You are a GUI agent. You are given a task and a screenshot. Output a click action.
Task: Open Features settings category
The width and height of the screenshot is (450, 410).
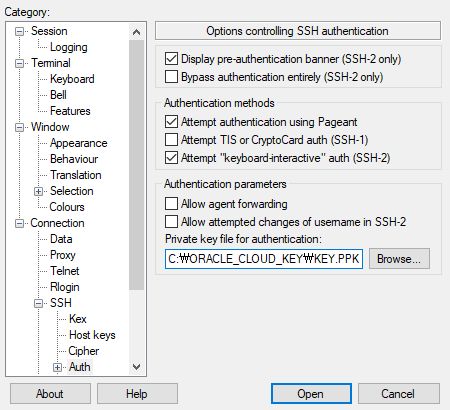[x=70, y=111]
